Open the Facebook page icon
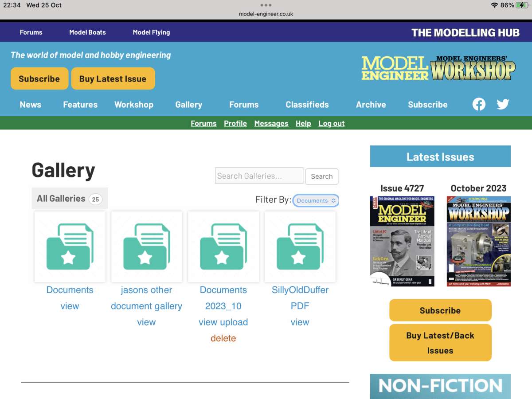532x399 pixels. 479,104
